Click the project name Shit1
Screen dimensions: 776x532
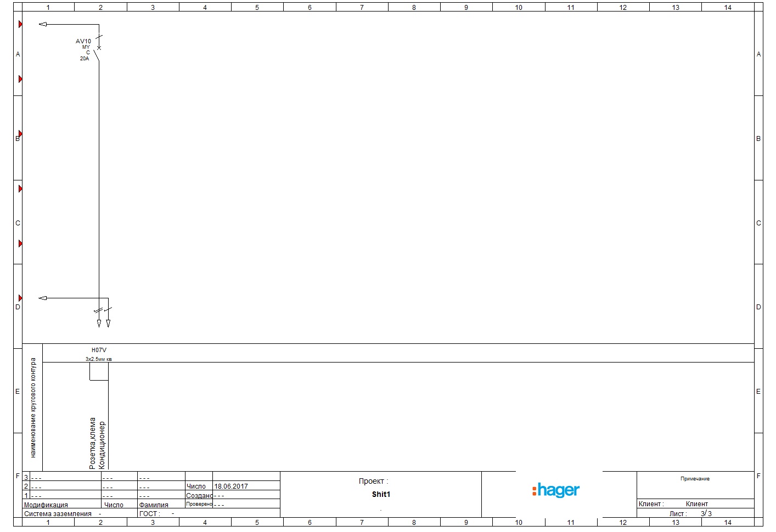click(x=381, y=494)
